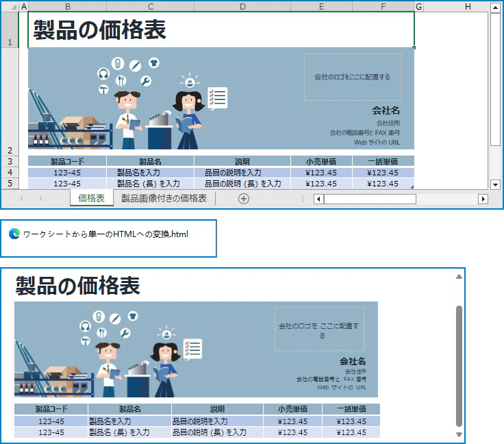The width and height of the screenshot is (504, 444).
Task: Select column C header
Action: 151,7
